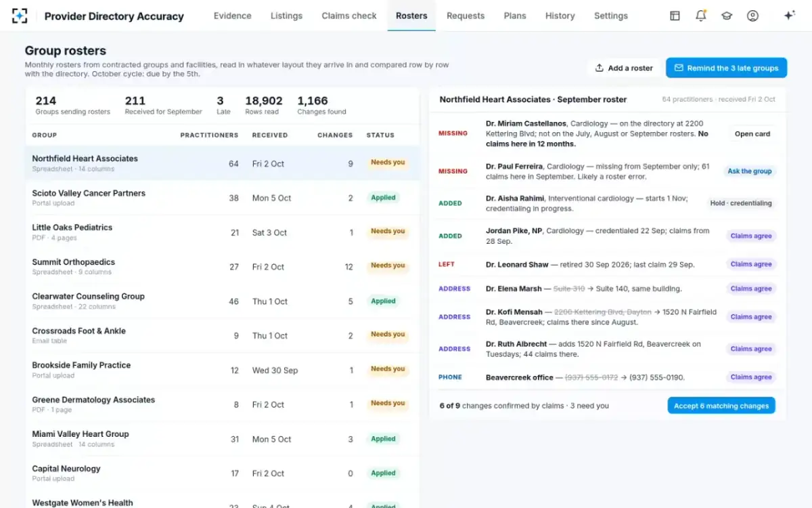Click Claims agree for Dr. Leonard Shaw
The image size is (812, 508).
click(751, 264)
